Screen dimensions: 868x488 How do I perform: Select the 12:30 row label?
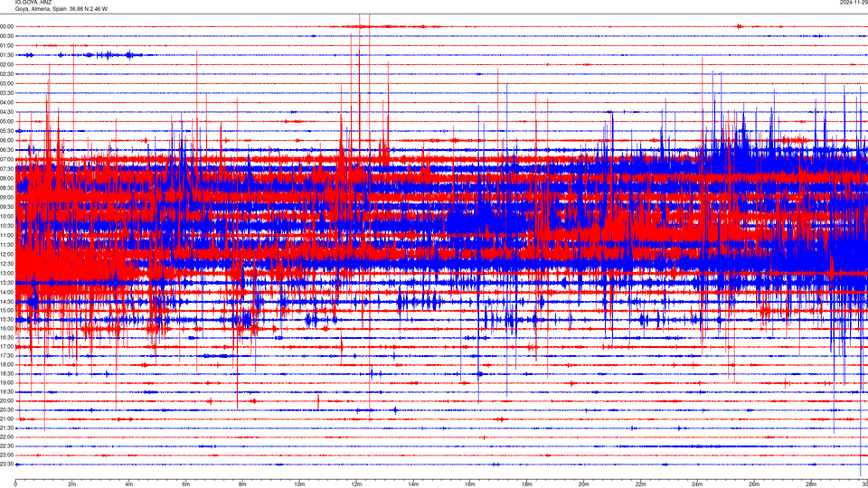pyautogui.click(x=7, y=263)
